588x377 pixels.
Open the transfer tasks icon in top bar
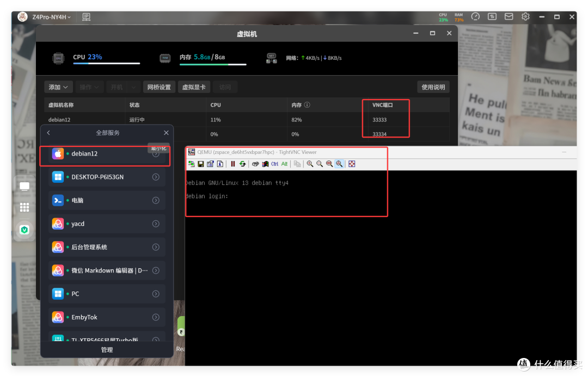coord(492,16)
